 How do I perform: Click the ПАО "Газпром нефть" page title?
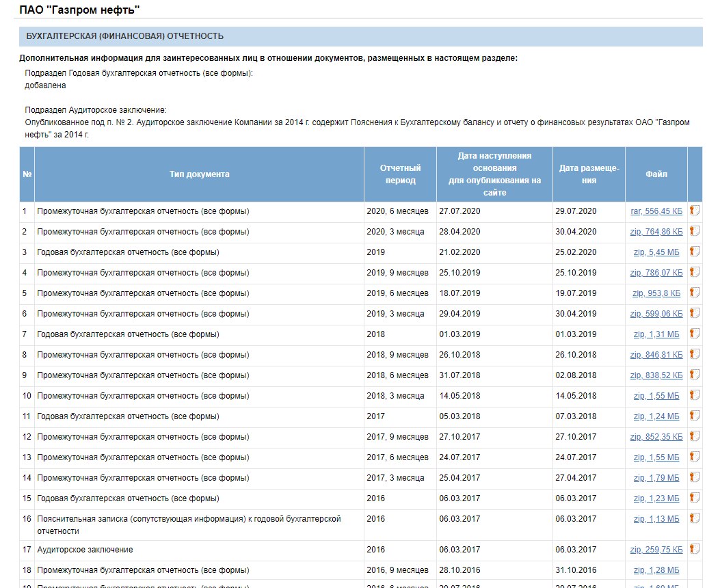(79, 10)
